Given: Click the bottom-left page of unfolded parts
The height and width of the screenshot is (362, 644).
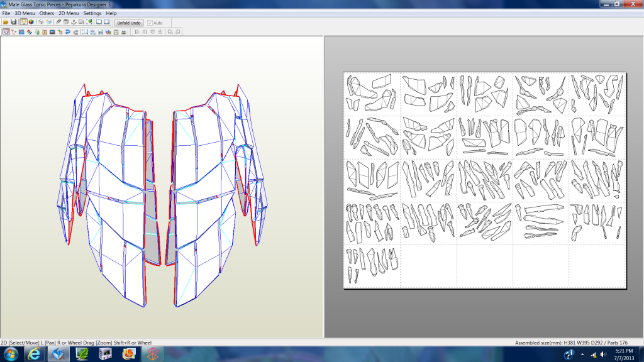Looking at the screenshot, I should click(x=372, y=266).
